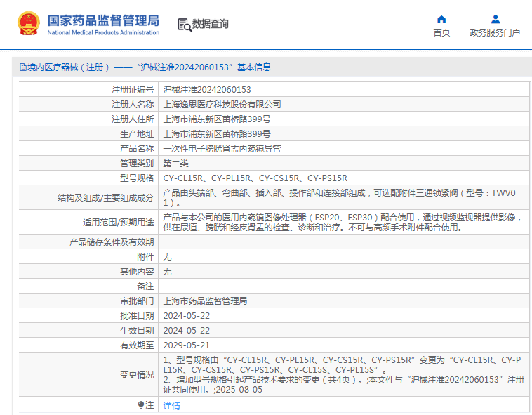Click product name 一次性电子膀胱肾盂内窥镜导管
The image size is (532, 415).
(222, 149)
